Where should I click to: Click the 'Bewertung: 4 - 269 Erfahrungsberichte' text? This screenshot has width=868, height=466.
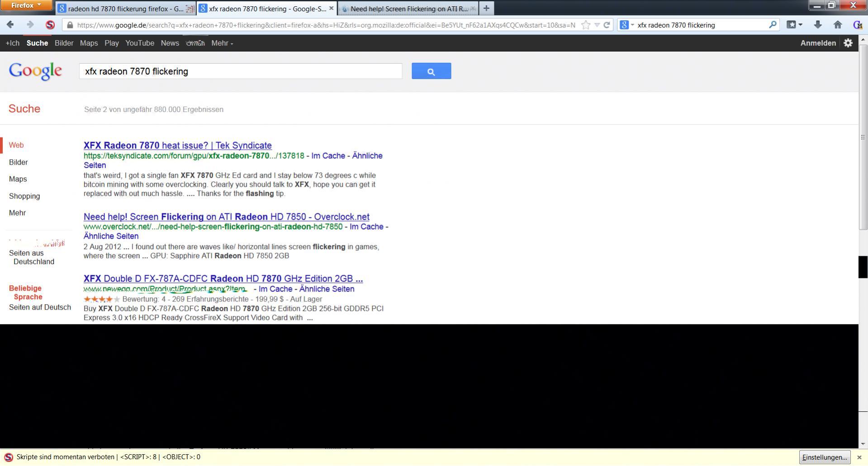185,299
